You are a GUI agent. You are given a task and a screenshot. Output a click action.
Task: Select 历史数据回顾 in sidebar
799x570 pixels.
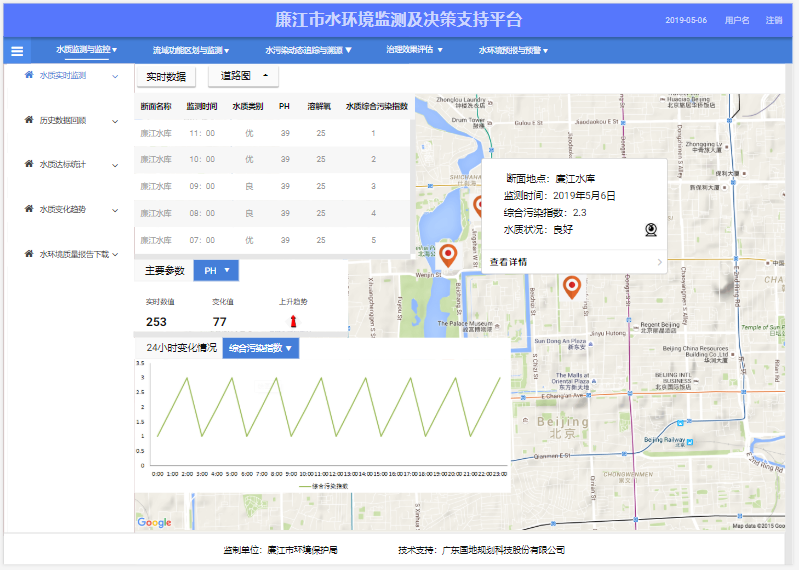(x=63, y=120)
